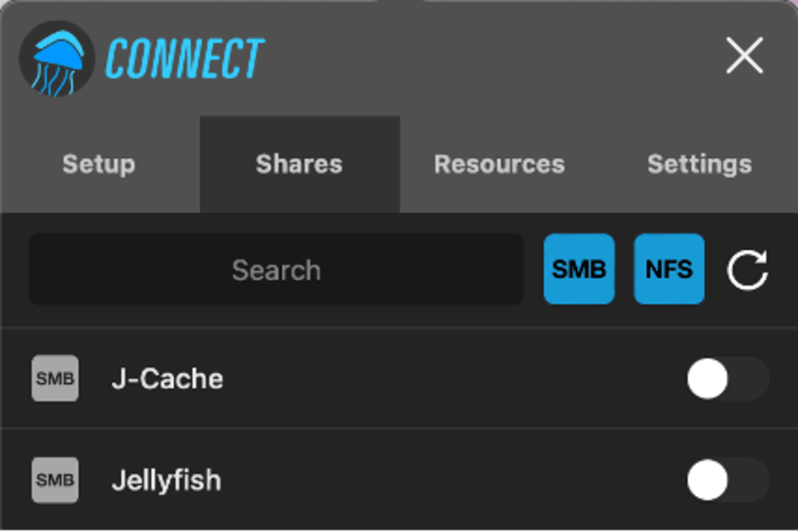Click the white knob on J-Cache toggle
Screen dimensions: 798x532
coord(707,379)
